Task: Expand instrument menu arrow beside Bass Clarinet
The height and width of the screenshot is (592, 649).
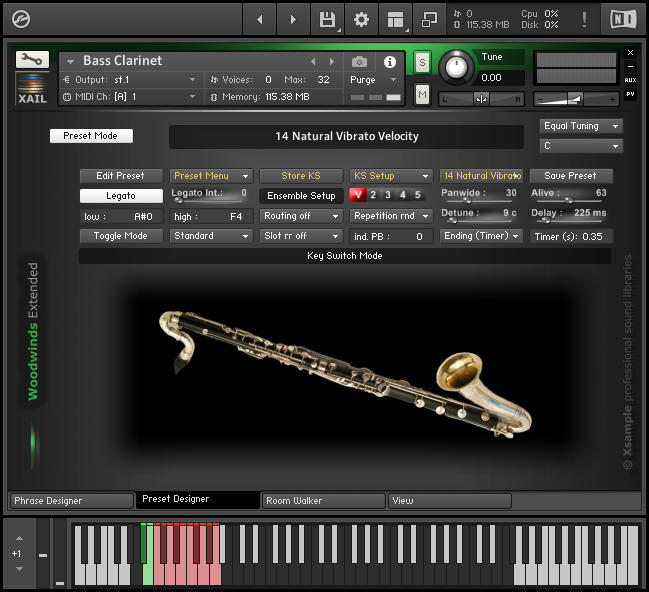Action: coord(70,62)
